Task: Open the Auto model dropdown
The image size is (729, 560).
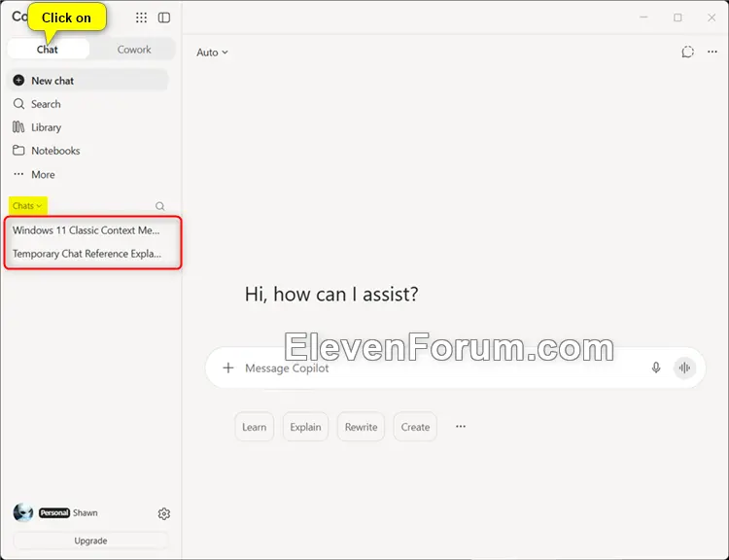Action: click(x=212, y=52)
